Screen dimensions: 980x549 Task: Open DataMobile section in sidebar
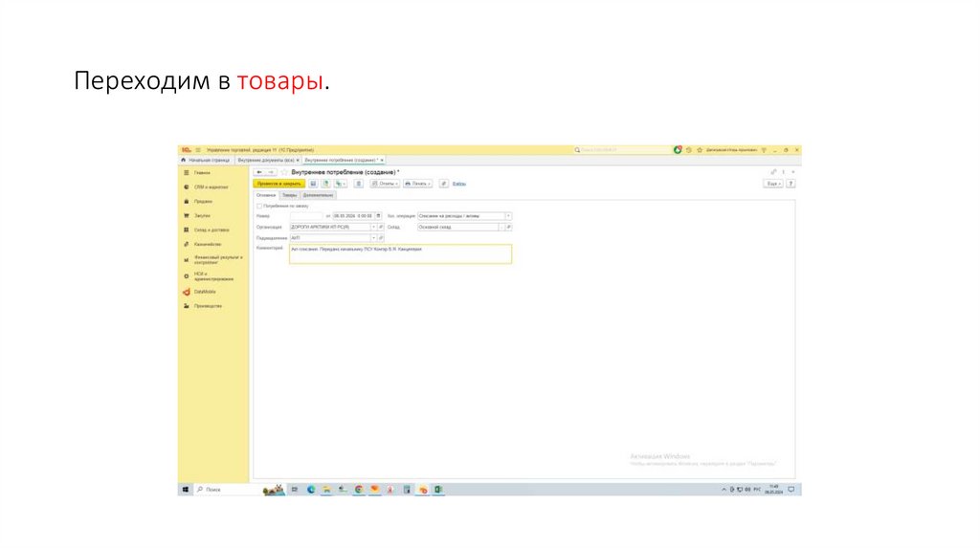pyautogui.click(x=205, y=292)
